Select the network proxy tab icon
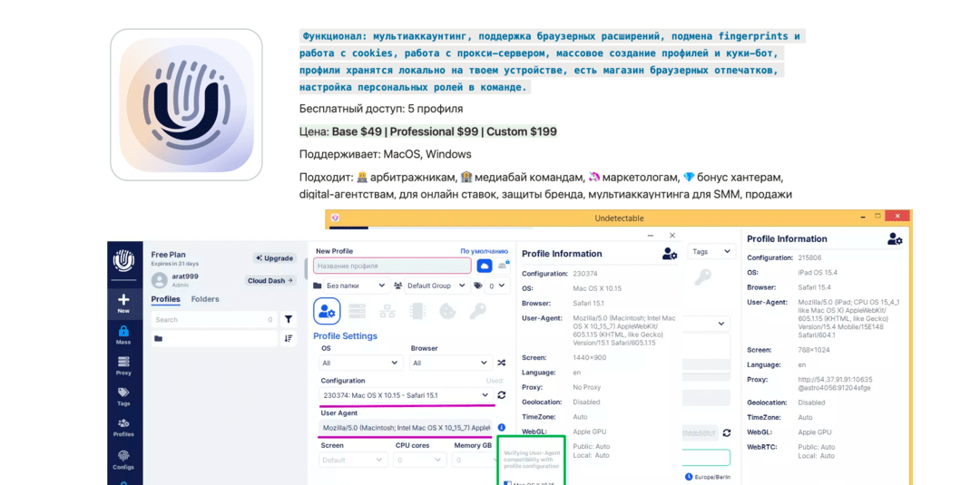 point(387,311)
